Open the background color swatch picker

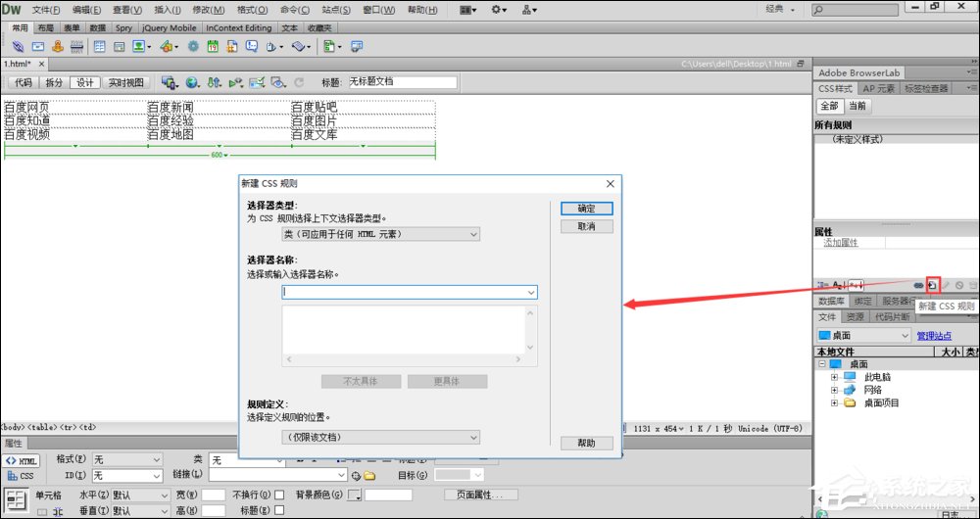pos(355,495)
